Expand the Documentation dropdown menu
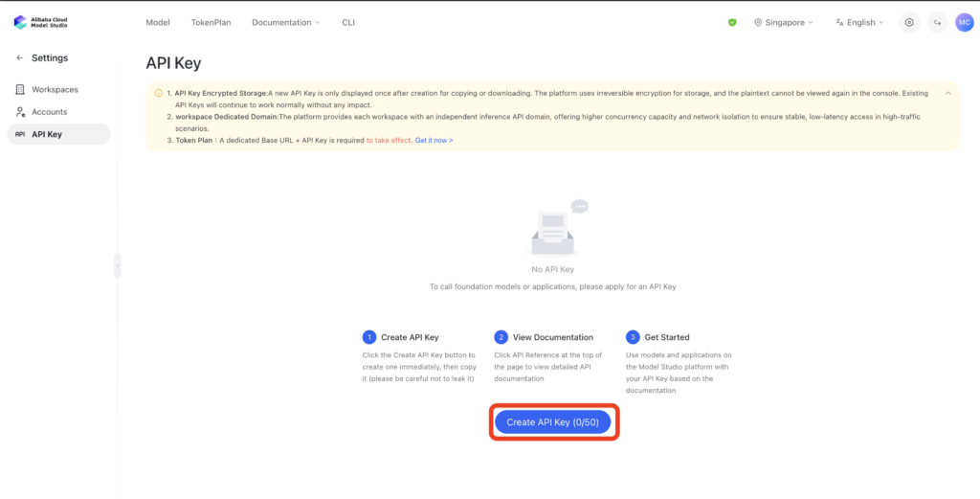This screenshot has width=980, height=499. (285, 23)
